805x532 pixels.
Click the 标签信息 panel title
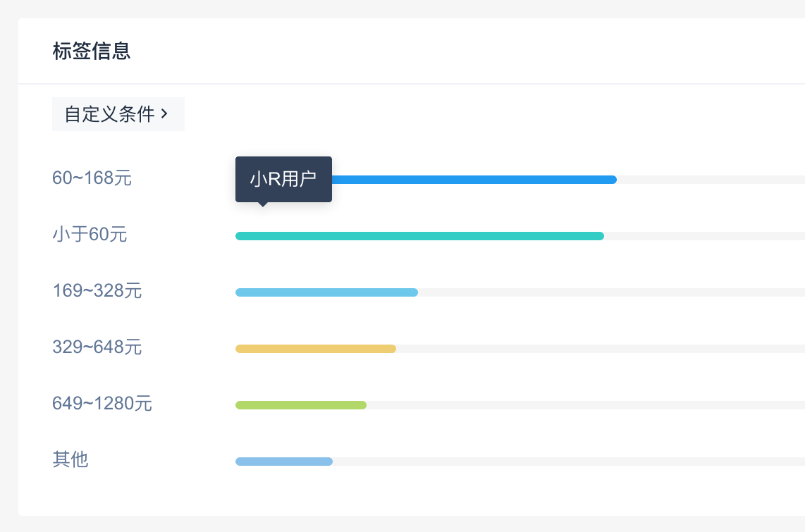point(92,51)
